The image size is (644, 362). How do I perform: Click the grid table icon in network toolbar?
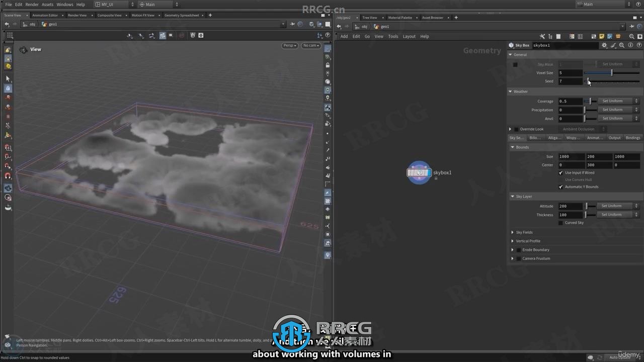tap(572, 36)
